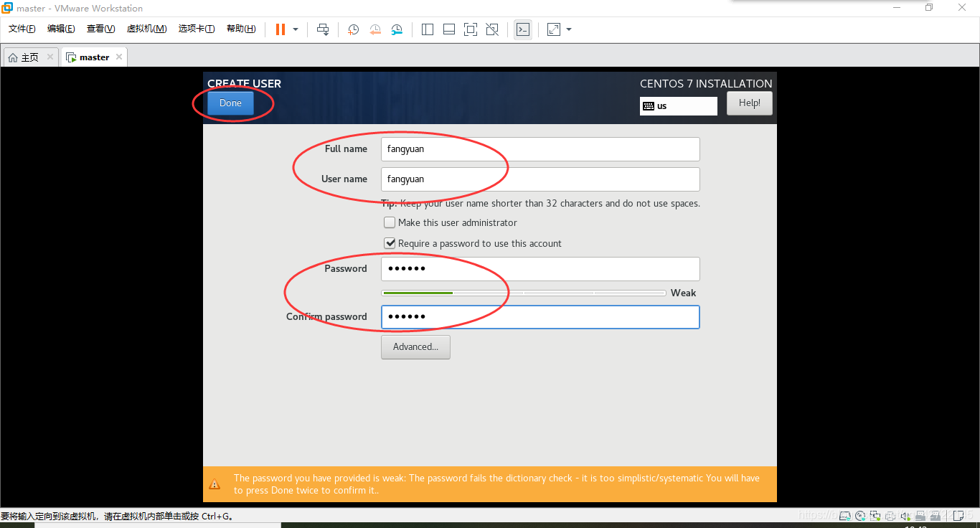Viewport: 980px width, 528px height.
Task: Open the snapshot manager icon
Action: 397,29
